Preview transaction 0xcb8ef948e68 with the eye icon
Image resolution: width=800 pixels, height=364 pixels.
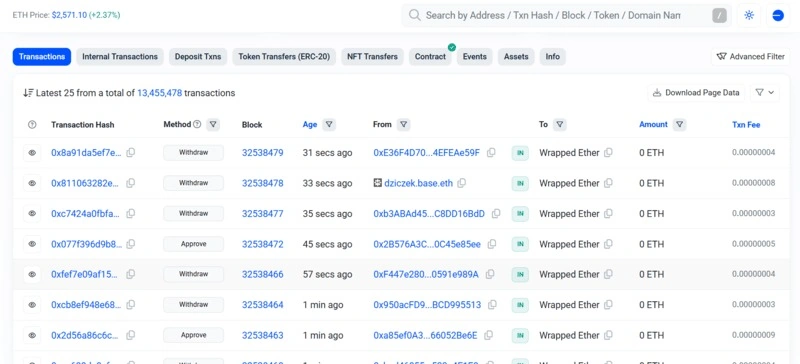pos(32,305)
